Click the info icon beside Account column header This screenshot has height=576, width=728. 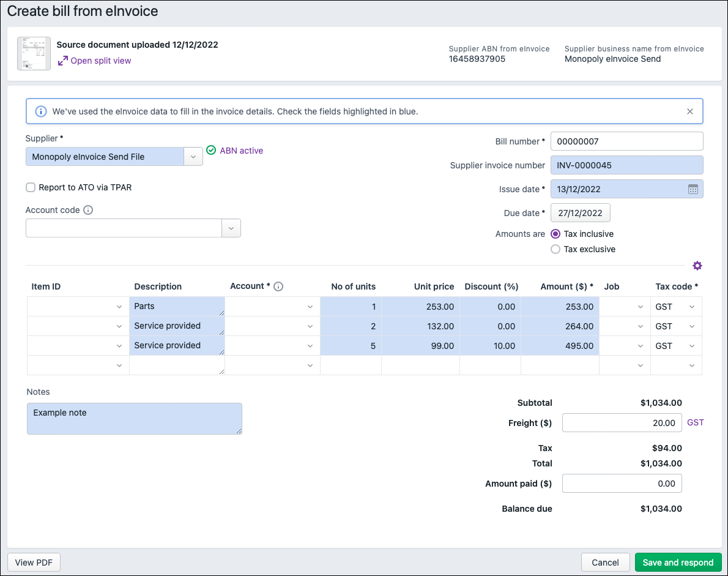pyautogui.click(x=278, y=286)
